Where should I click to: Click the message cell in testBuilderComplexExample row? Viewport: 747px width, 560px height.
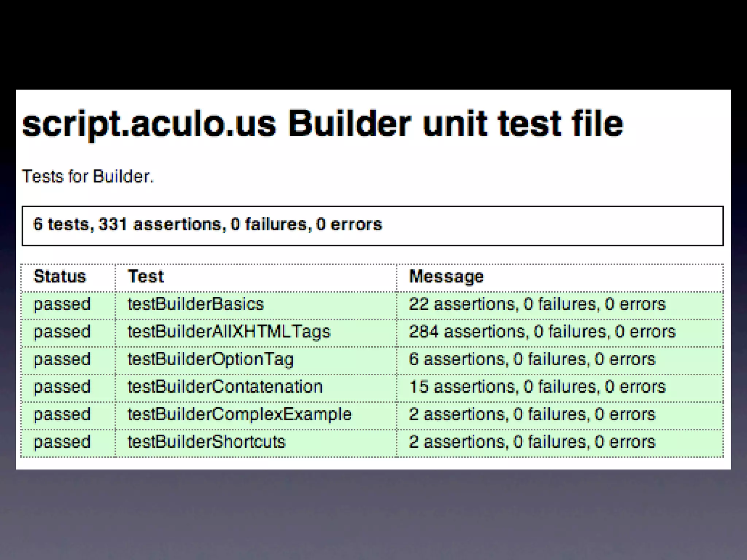[x=532, y=415]
